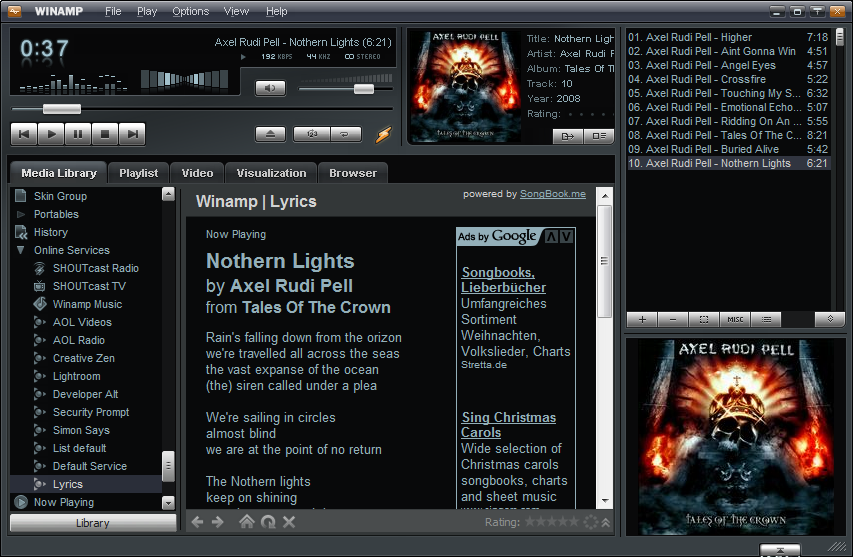This screenshot has width=853, height=557.
Task: Select Lightroom service
Action: 76,376
